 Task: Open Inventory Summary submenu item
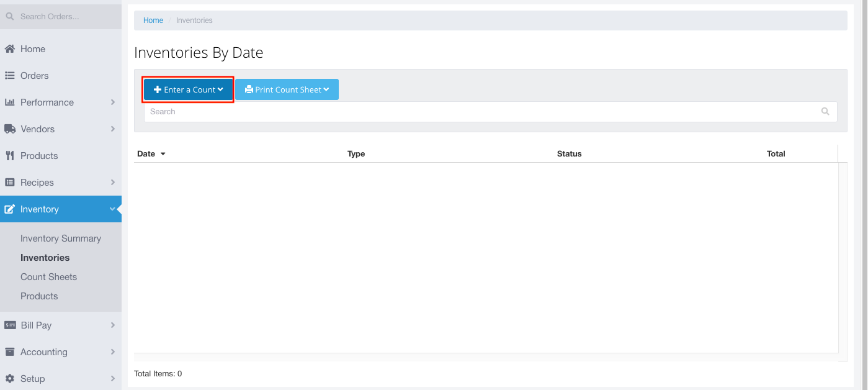point(60,238)
